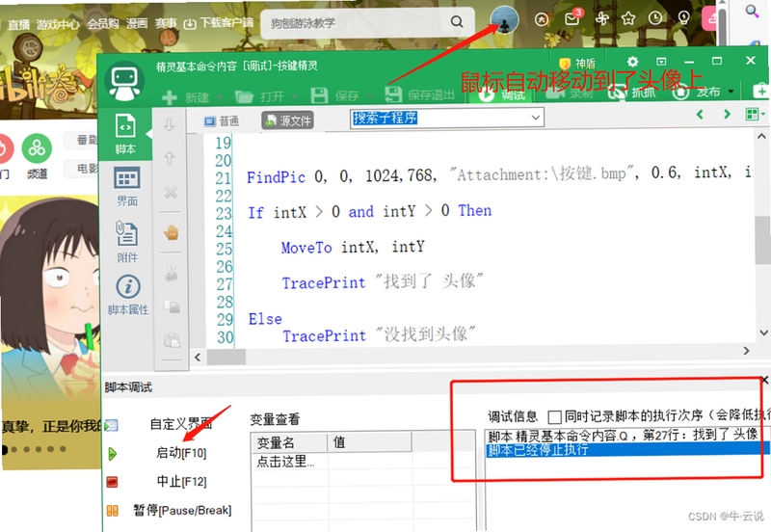Click the Bilibili search magnifier button
The image size is (771, 532).
pyautogui.click(x=457, y=21)
